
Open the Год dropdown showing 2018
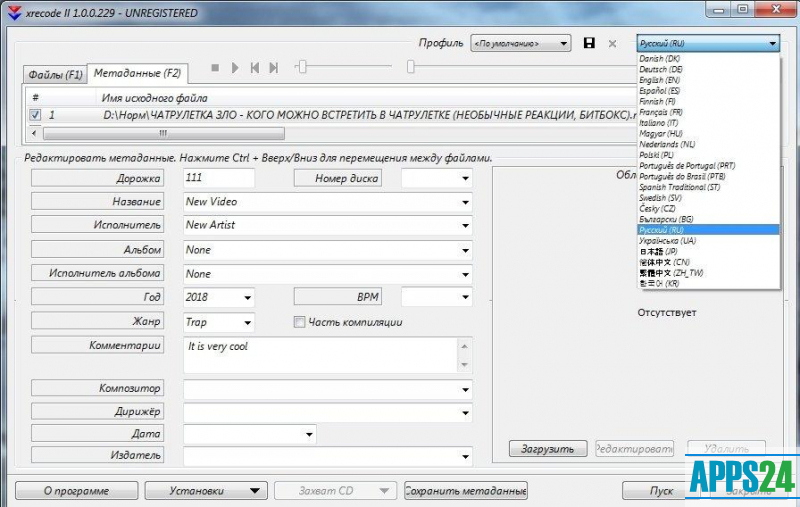click(x=219, y=297)
